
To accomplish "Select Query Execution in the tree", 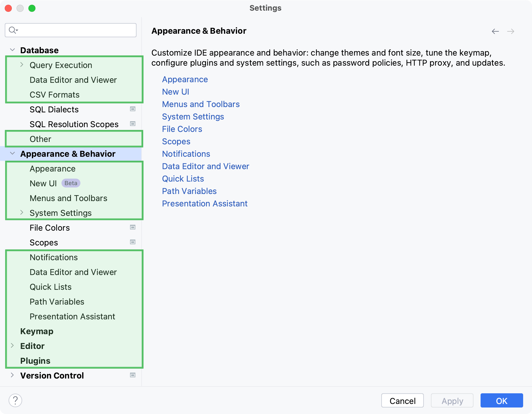I will tap(61, 65).
